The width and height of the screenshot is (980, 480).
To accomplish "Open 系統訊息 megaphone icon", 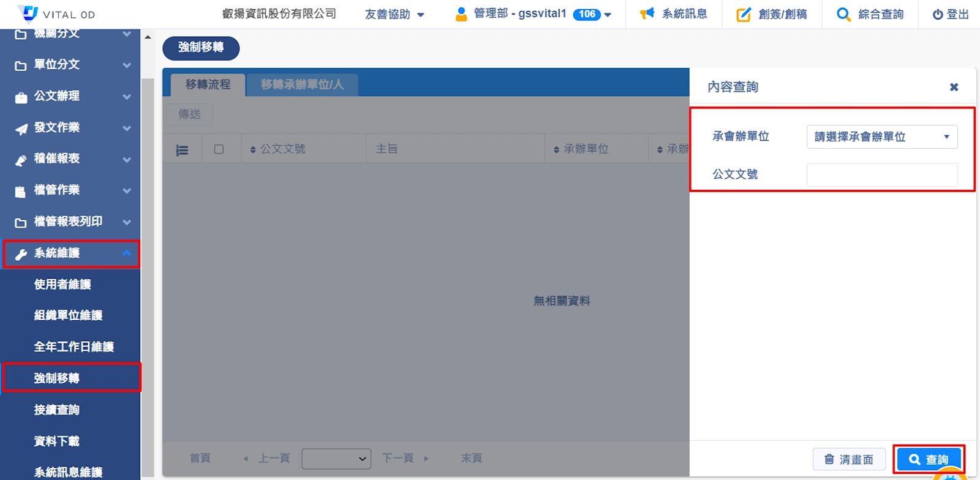I will 647,13.
